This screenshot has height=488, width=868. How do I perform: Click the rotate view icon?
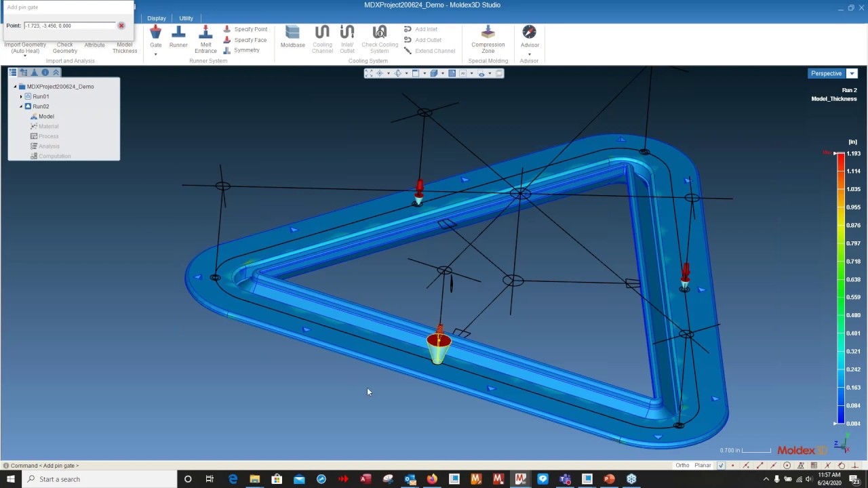click(x=398, y=73)
